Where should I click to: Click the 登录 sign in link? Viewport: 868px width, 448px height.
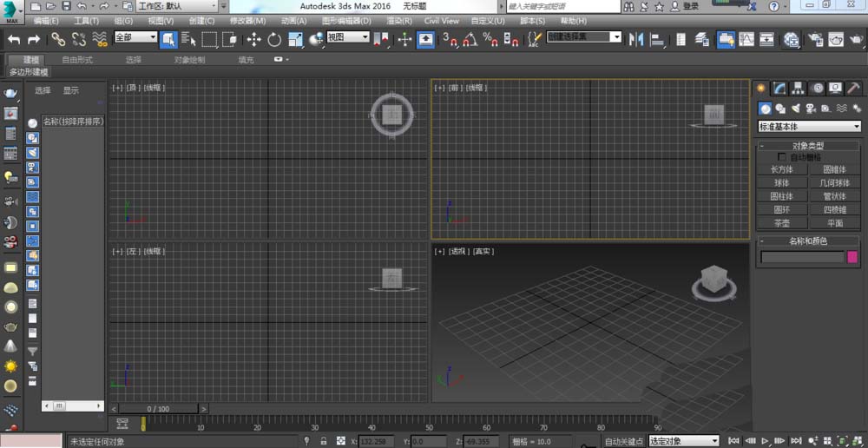click(x=691, y=6)
